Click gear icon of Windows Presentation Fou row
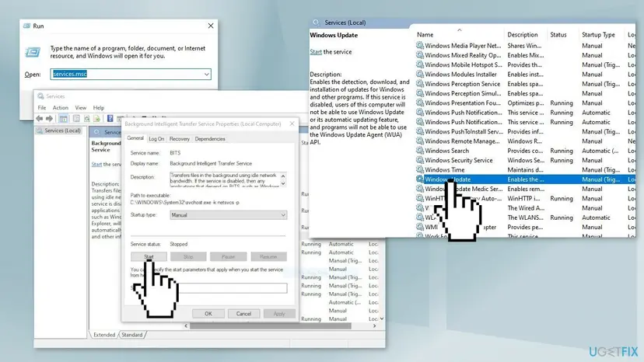This screenshot has height=362, width=644. [419, 103]
